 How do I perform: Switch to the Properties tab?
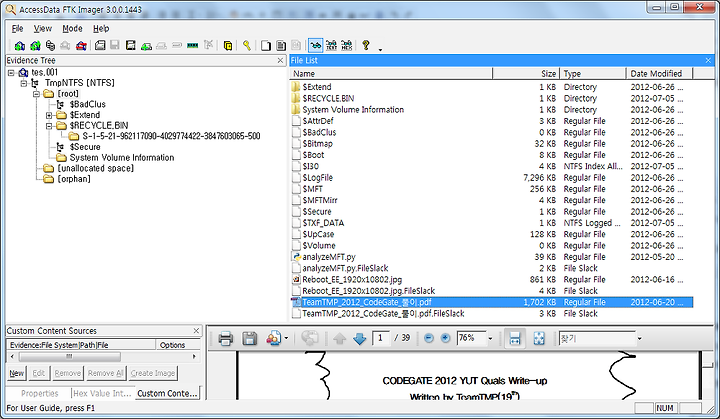pyautogui.click(x=39, y=393)
